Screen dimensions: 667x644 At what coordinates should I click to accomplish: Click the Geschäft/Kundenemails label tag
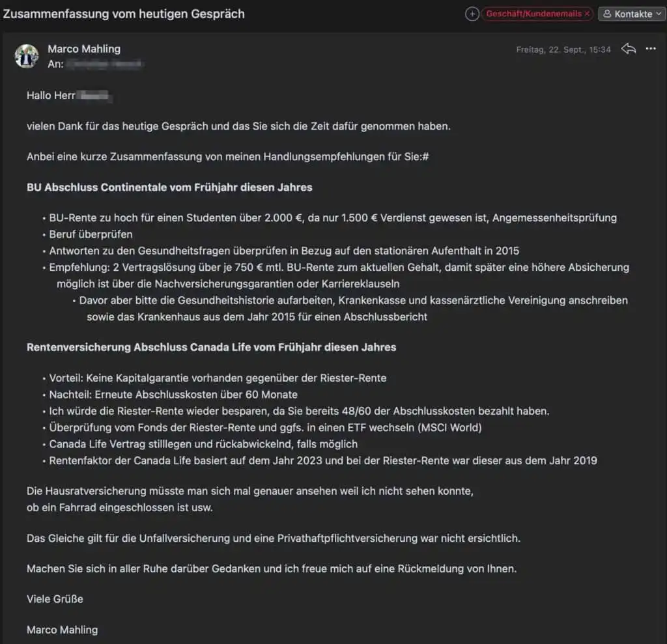tap(533, 14)
